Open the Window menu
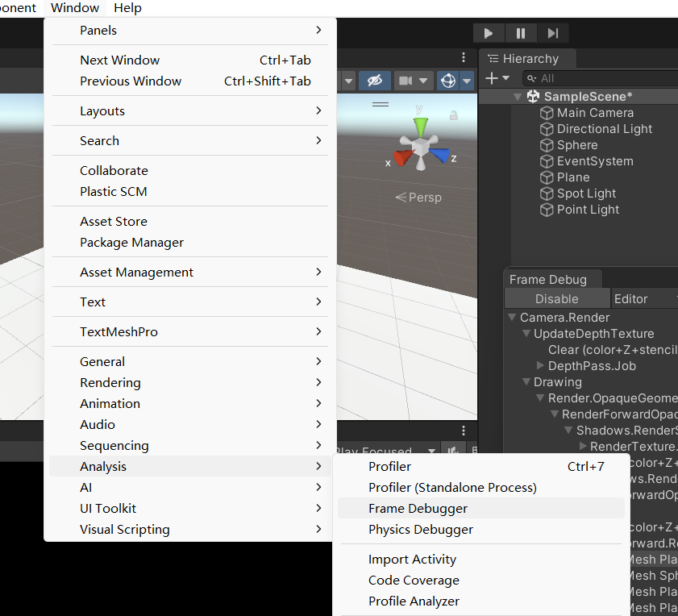Image resolution: width=678 pixels, height=616 pixels. tap(75, 8)
